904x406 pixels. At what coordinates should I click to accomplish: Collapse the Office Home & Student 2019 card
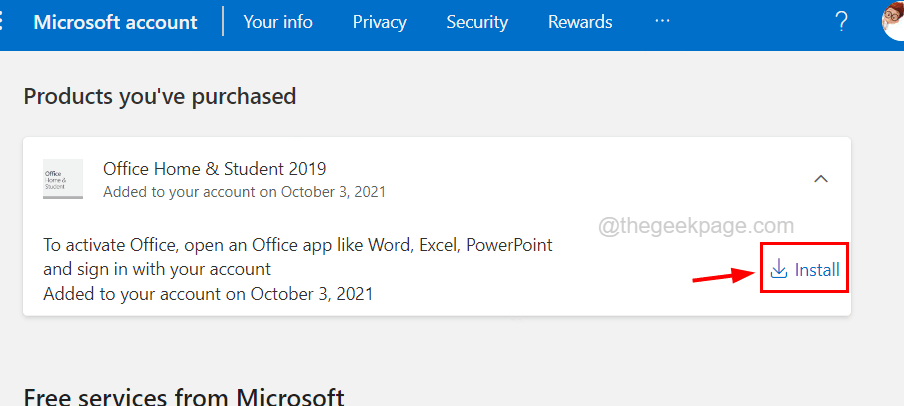(x=821, y=179)
